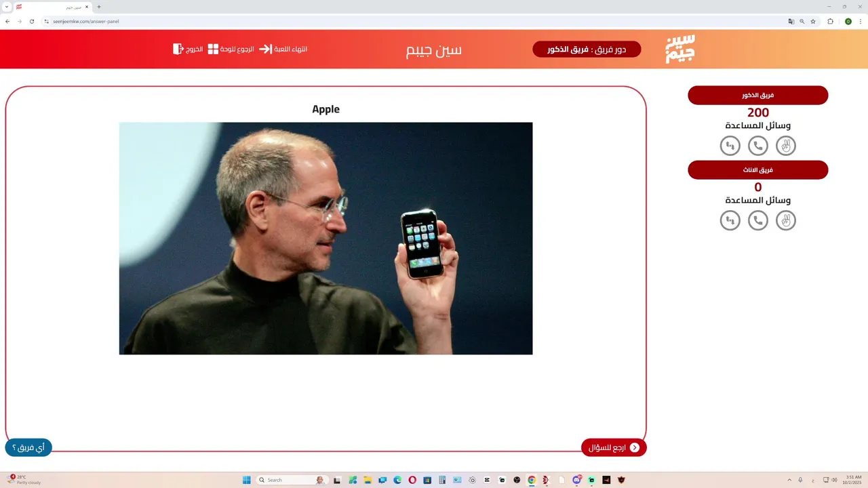This screenshot has width=868, height=488.
Task: Click the فريق الذكور team name pill
Action: [758, 96]
